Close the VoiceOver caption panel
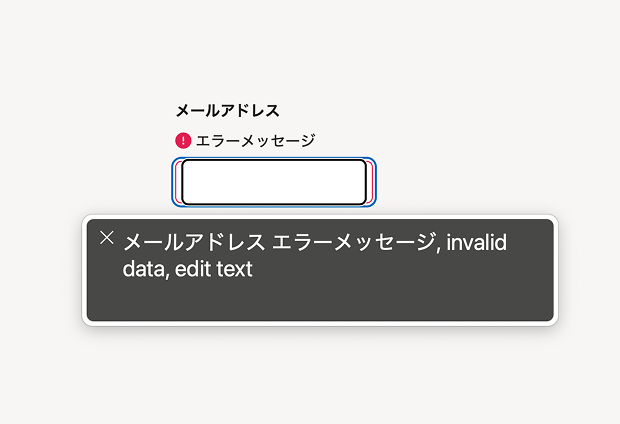 (x=107, y=238)
